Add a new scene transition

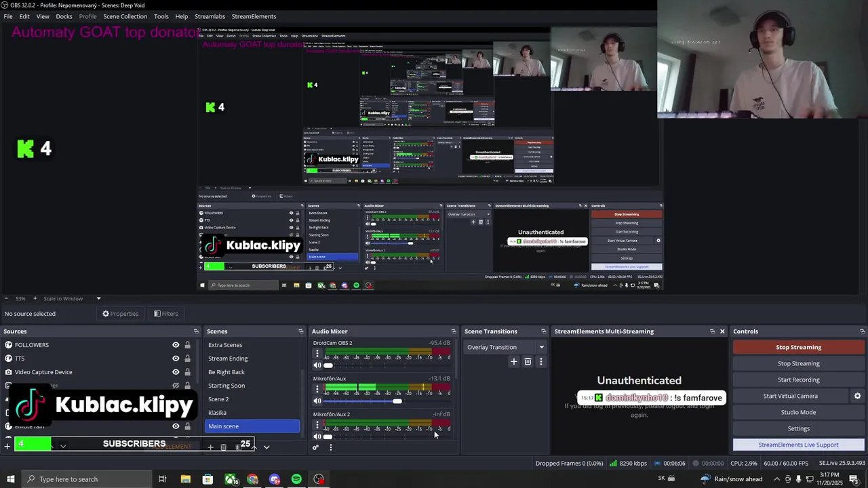513,362
